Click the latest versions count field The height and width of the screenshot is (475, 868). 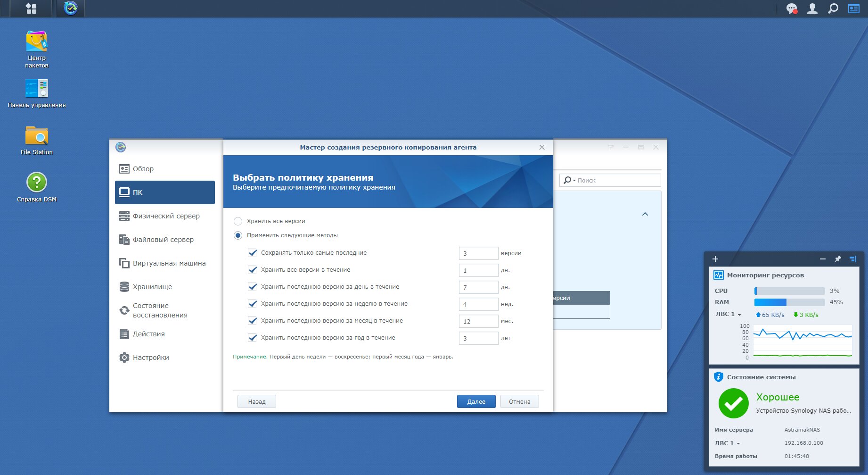pos(478,253)
